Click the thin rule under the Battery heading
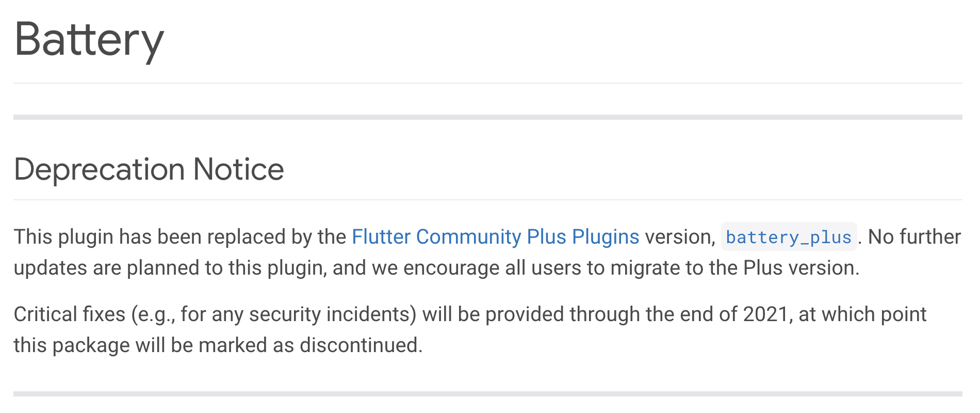The width and height of the screenshot is (980, 413). click(x=488, y=83)
